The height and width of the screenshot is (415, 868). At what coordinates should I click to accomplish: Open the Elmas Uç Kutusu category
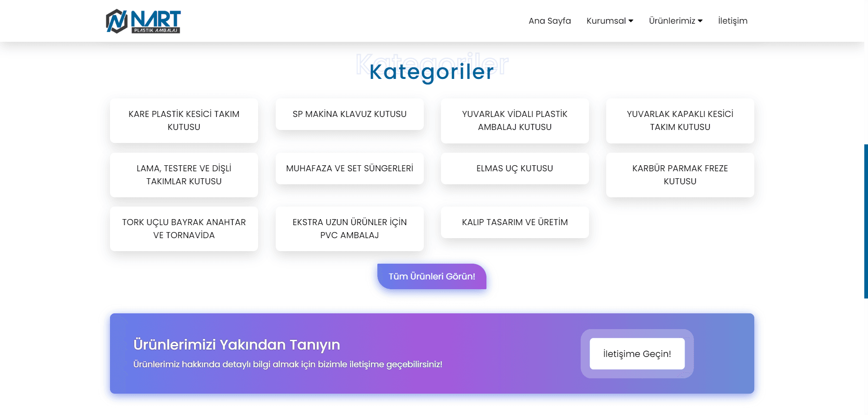pos(515,169)
